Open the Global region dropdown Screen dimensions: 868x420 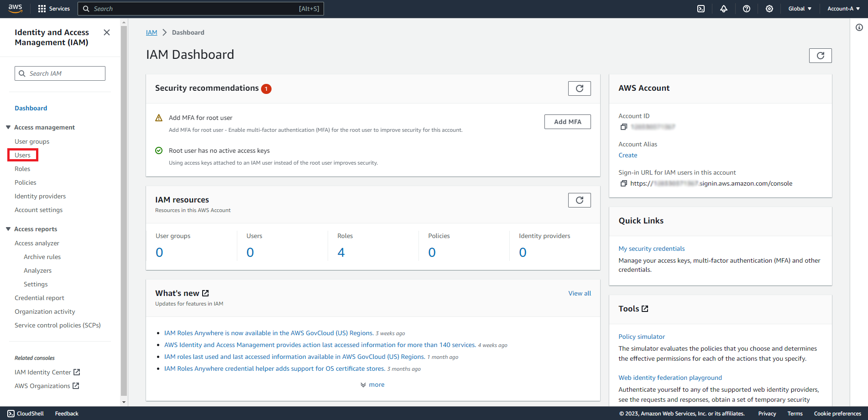tap(800, 9)
